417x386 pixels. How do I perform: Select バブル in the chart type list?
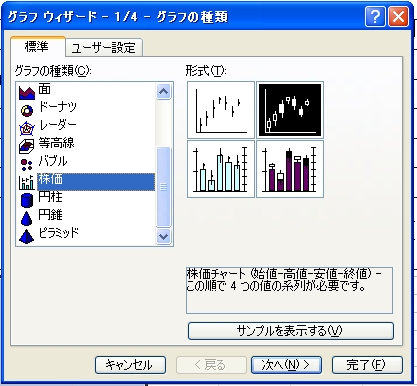(53, 161)
